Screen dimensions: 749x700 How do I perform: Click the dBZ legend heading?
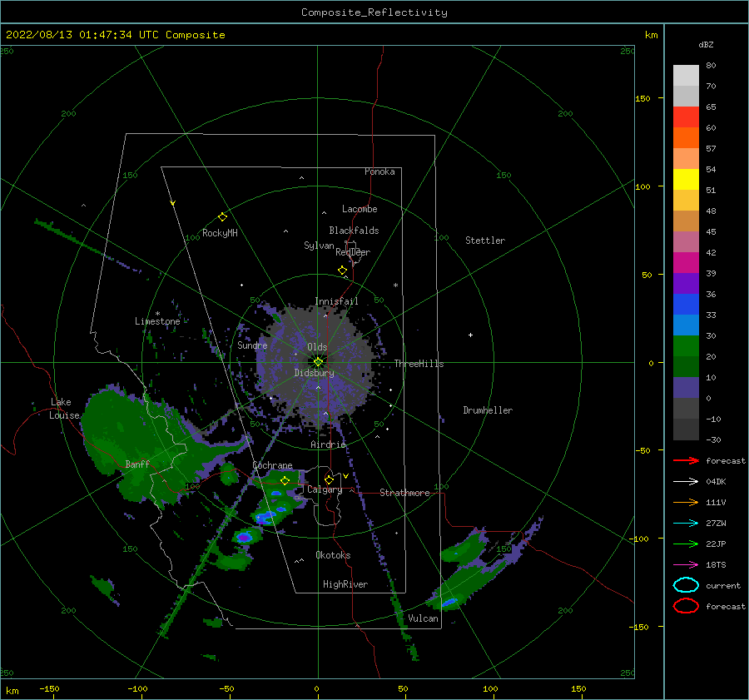(x=706, y=44)
